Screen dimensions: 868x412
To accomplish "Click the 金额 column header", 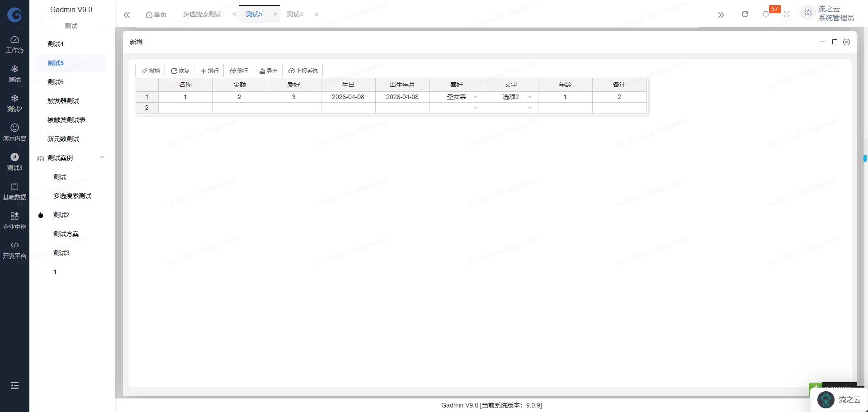I will [240, 85].
